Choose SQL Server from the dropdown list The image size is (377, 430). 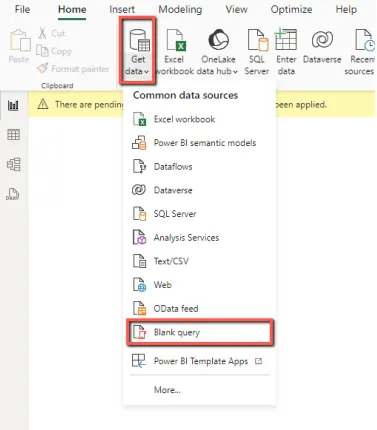point(199,214)
